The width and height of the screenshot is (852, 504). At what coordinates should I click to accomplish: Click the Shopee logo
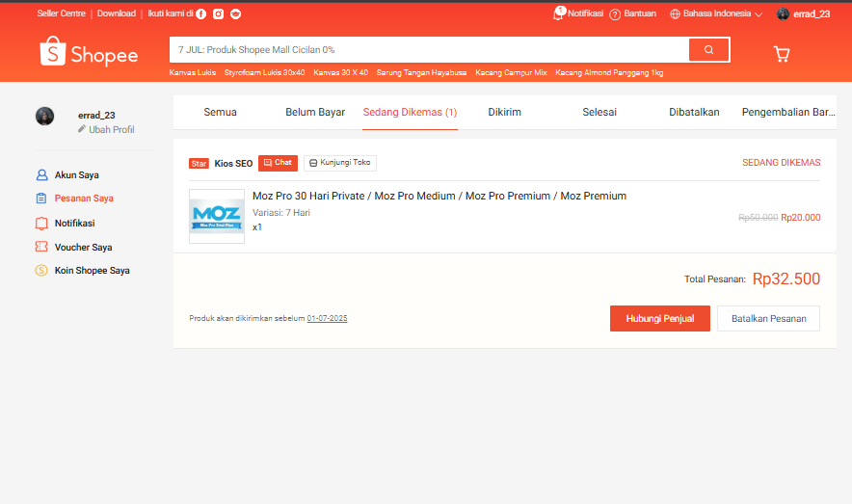coord(89,53)
